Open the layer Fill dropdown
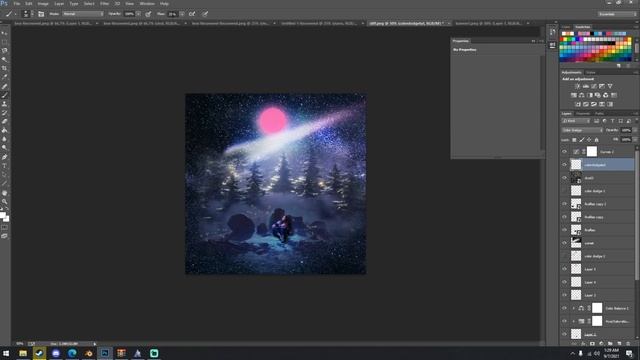The height and width of the screenshot is (360, 640). tap(634, 140)
